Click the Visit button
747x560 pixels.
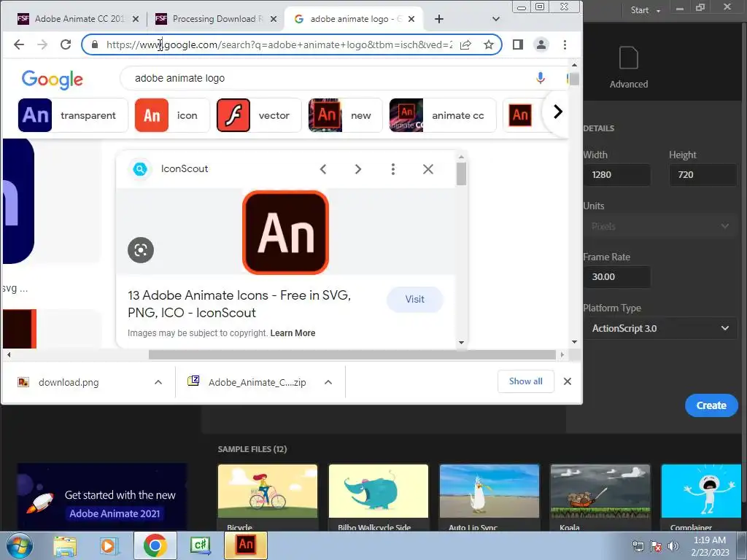point(415,299)
